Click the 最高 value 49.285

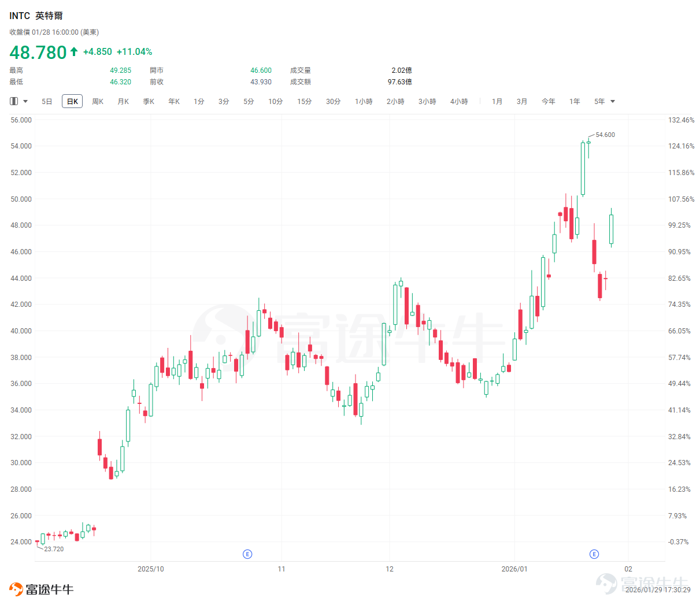pos(121,70)
